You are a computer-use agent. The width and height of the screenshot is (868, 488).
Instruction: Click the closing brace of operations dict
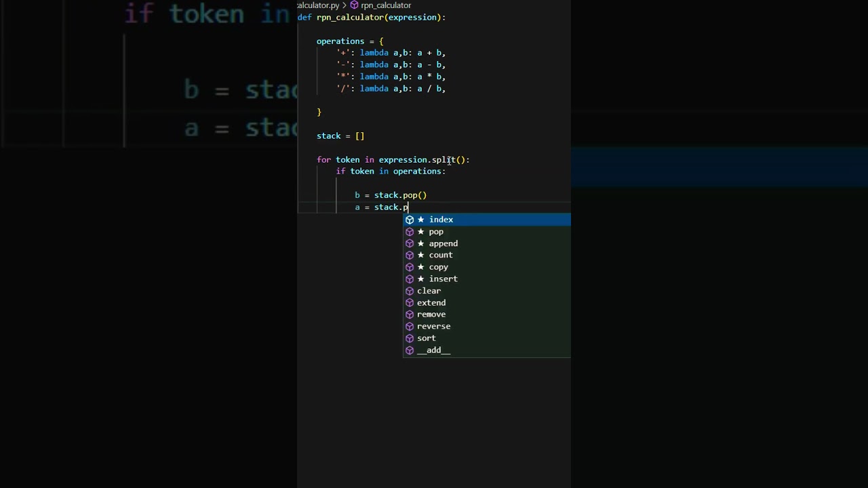(x=319, y=113)
